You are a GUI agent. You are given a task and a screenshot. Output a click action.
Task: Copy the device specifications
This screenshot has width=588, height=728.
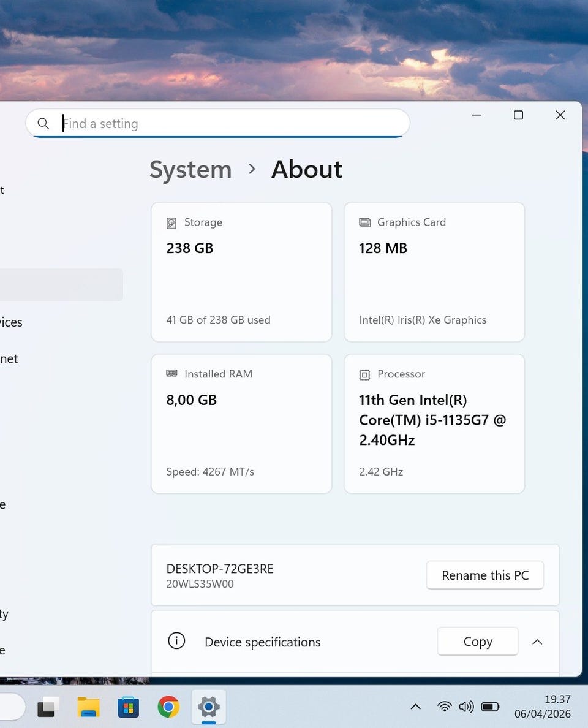(x=477, y=642)
